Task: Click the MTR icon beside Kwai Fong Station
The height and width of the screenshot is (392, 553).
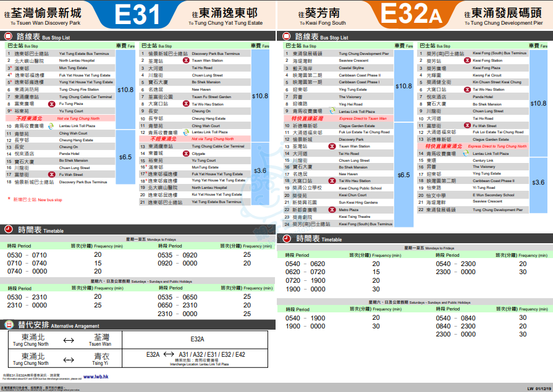Action: (x=467, y=60)
